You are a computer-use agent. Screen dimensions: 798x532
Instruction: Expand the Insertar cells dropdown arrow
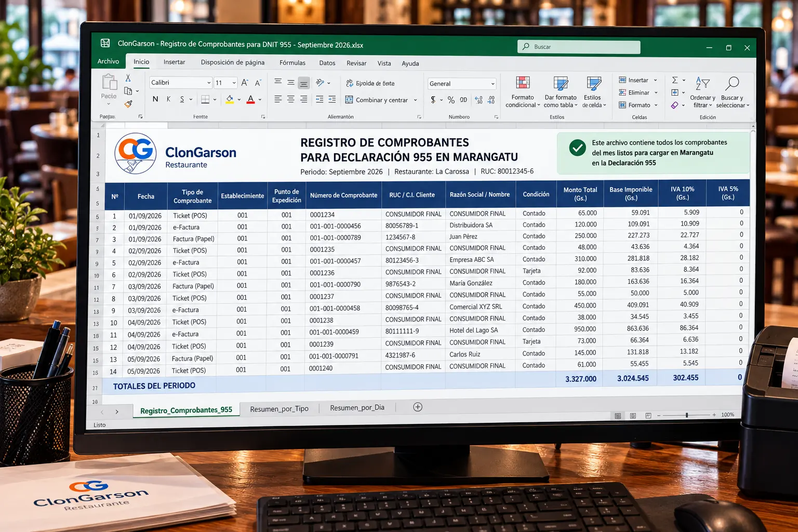[656, 81]
